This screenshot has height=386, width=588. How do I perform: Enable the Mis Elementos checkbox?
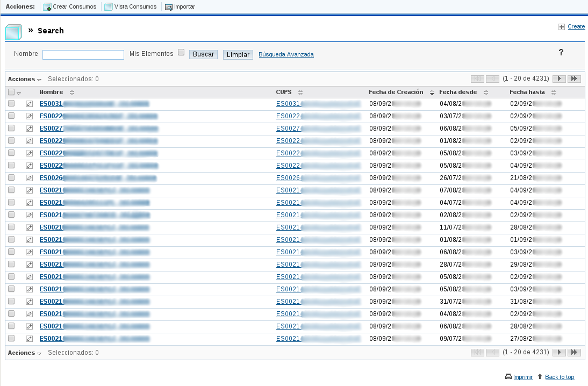click(181, 52)
